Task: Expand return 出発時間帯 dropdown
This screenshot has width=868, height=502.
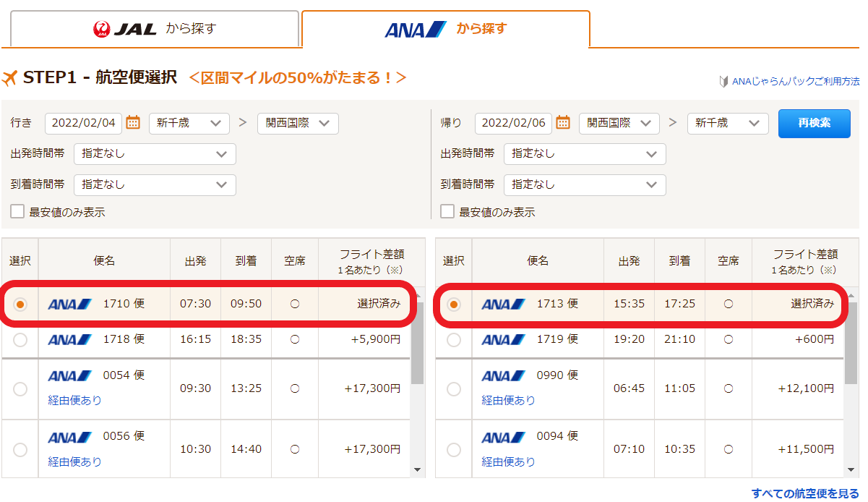Action: pyautogui.click(x=585, y=154)
